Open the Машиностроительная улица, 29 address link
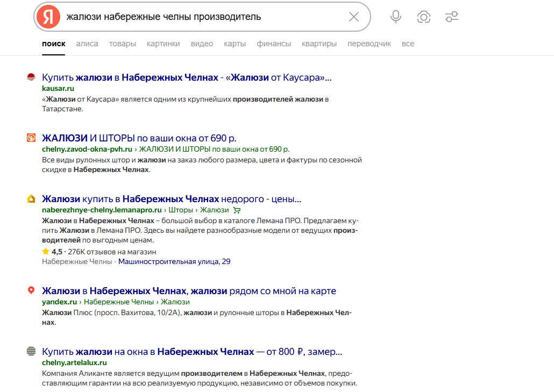 click(x=174, y=261)
